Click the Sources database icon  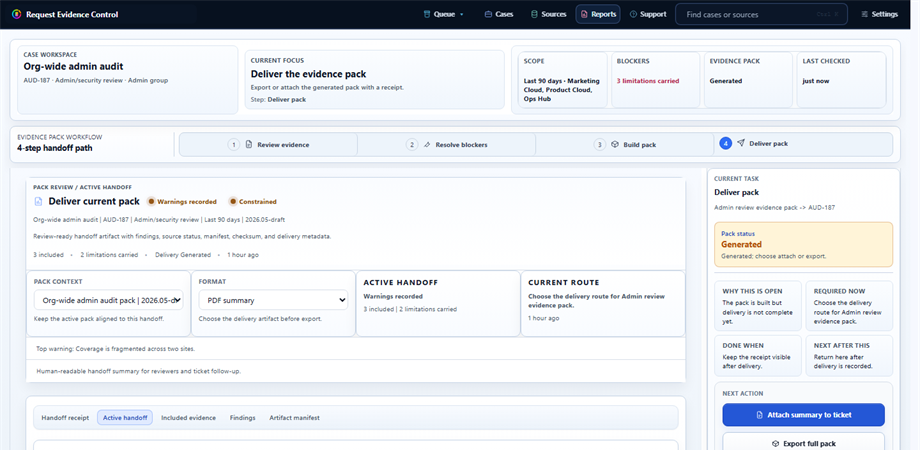tap(534, 14)
